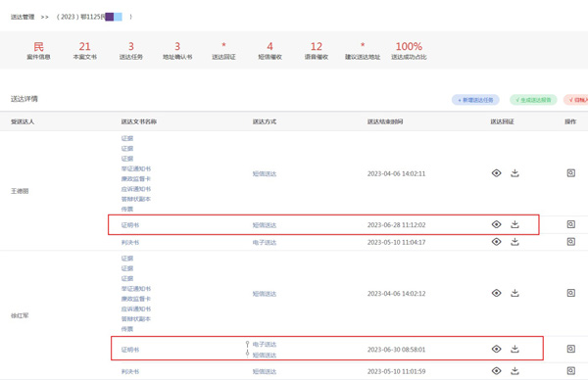This screenshot has height=380, width=588.
Task: Download receipt for 2023-06-28 11:12:02 row
Action: 514,224
